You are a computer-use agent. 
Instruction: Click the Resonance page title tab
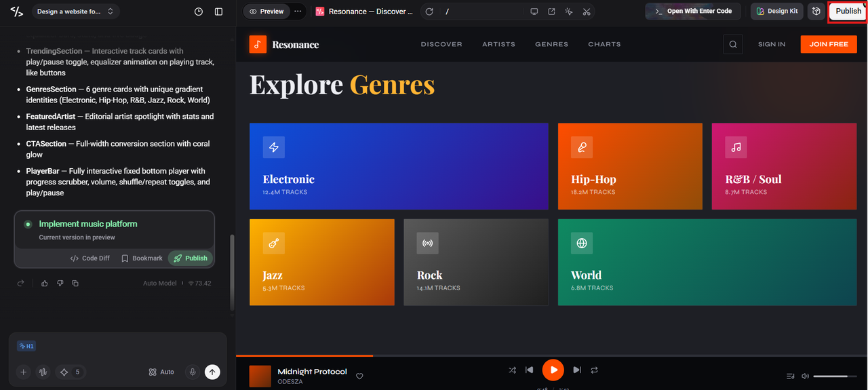coord(364,12)
